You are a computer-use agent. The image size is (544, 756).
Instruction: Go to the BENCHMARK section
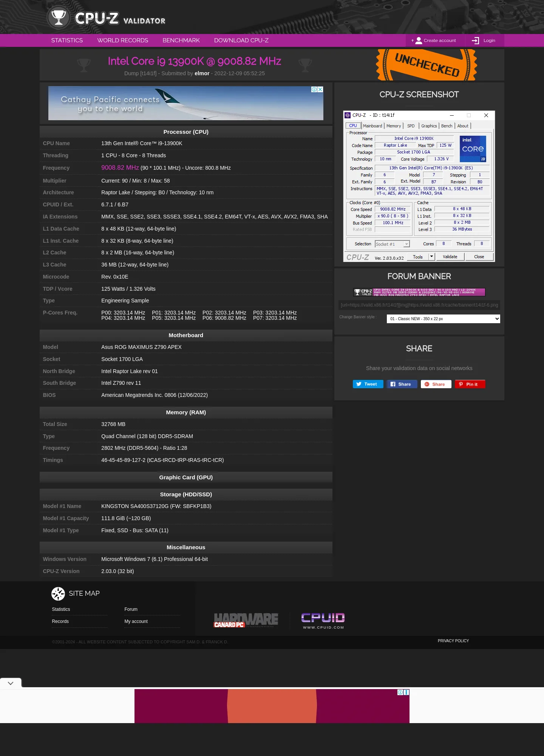click(181, 40)
